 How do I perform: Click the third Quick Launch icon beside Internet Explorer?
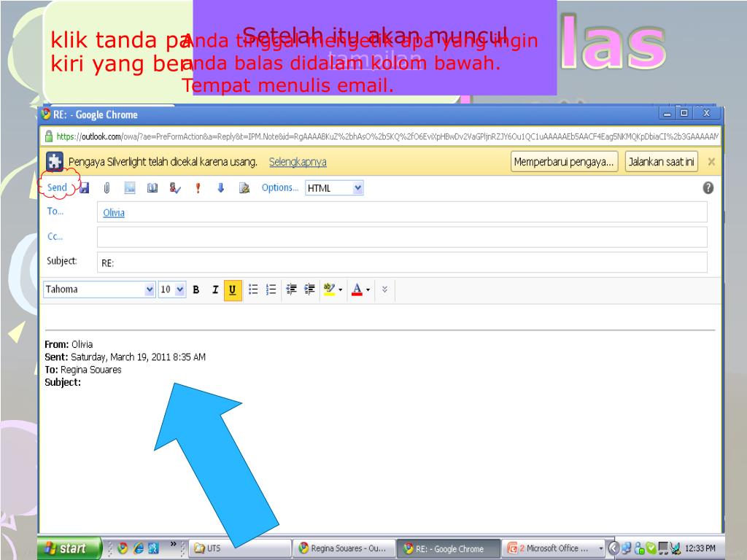(x=153, y=548)
